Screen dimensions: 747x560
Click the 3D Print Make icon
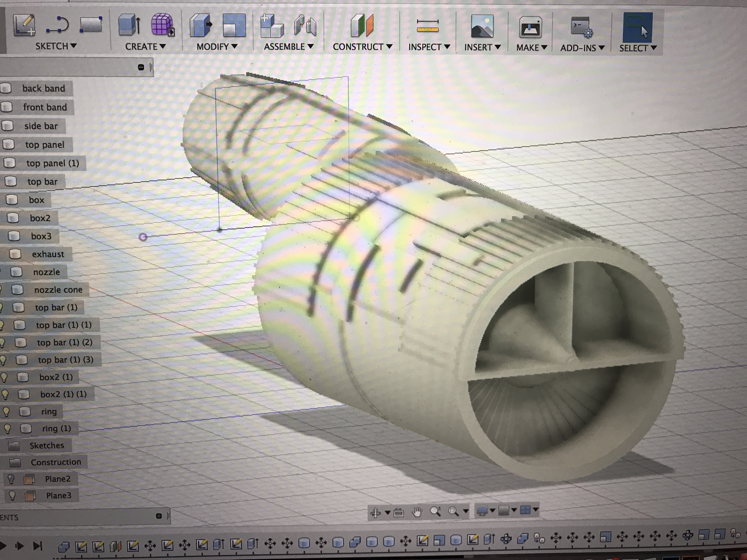[x=530, y=27]
